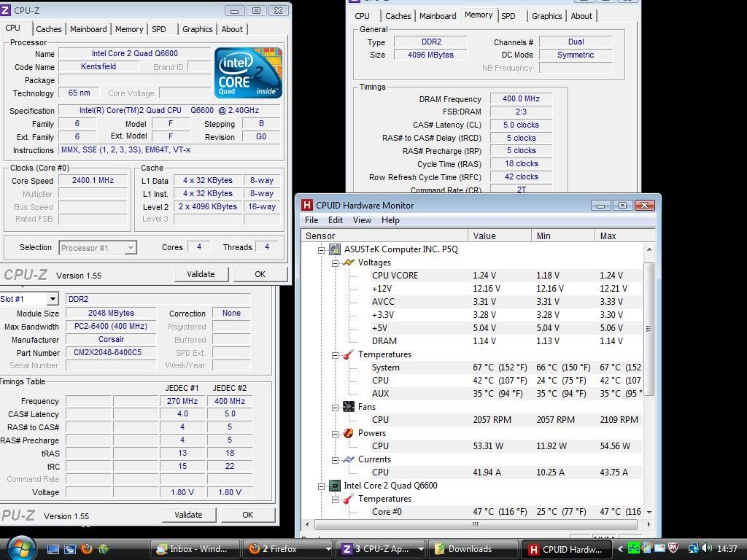Click the Hardware Monitor horizontal scrollbar

pyautogui.click(x=476, y=524)
